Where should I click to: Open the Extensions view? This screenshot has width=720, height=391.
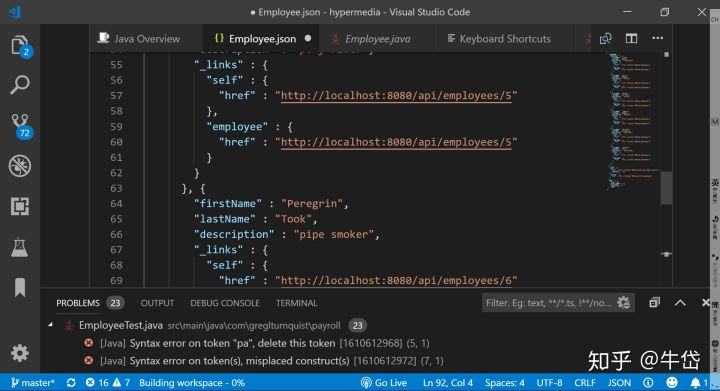[20, 206]
